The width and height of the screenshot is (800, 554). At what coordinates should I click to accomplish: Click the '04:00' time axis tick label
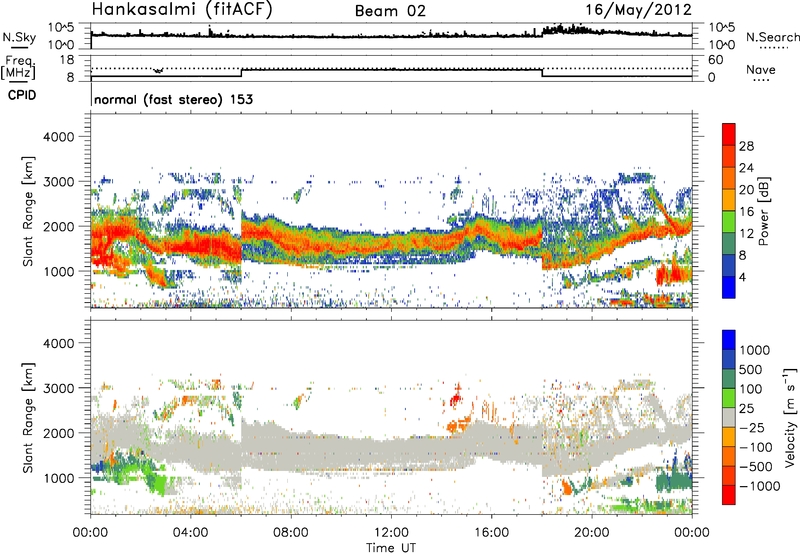tap(191, 533)
